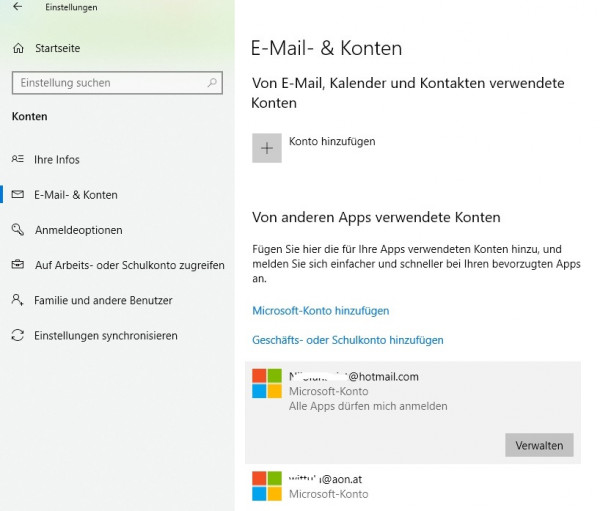Click the Familie und andere Benutzer icon

click(18, 300)
